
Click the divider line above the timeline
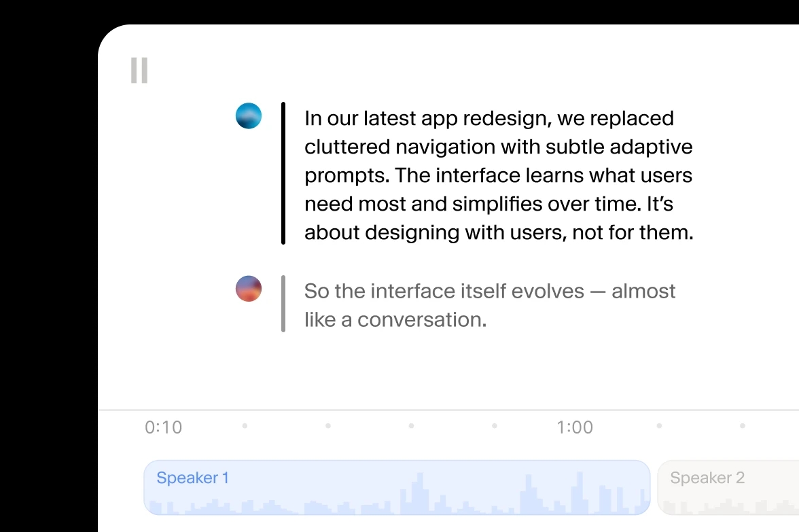(448, 410)
